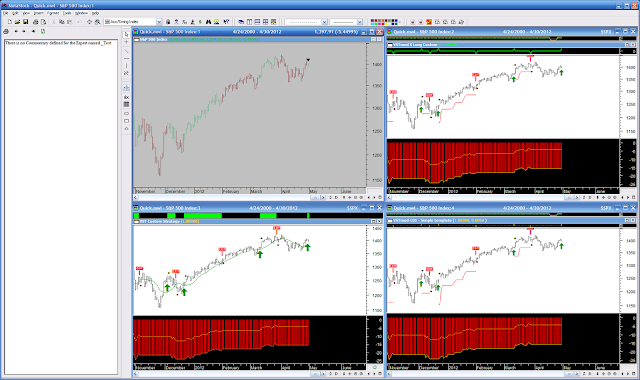Close the S&P 500 Index:1 chart window
Image resolution: width=640 pixels, height=380 pixels.
pos(380,31)
